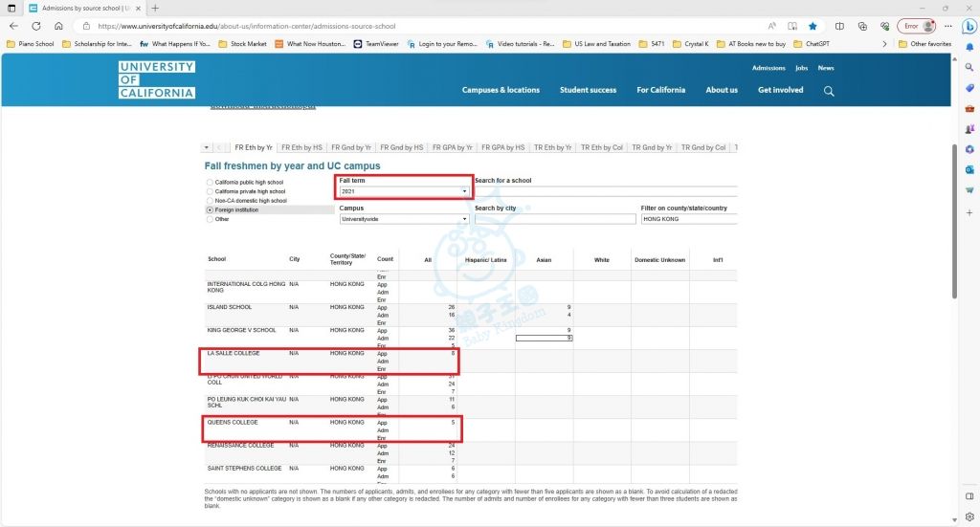The height and width of the screenshot is (527, 980).
Task: Open Campuses & locations menu
Action: 501,90
